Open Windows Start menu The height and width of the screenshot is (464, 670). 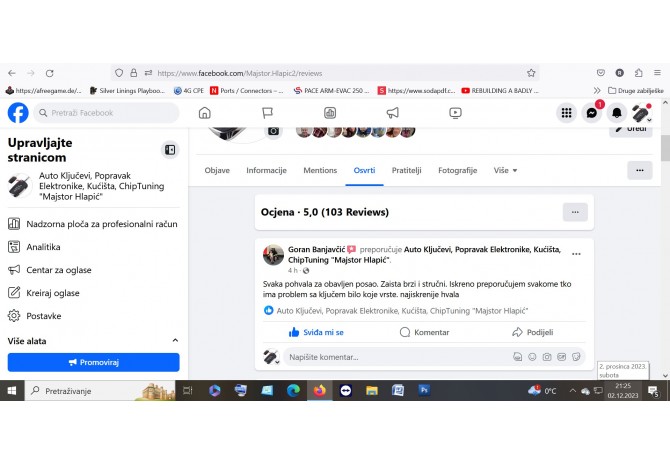[12, 391]
